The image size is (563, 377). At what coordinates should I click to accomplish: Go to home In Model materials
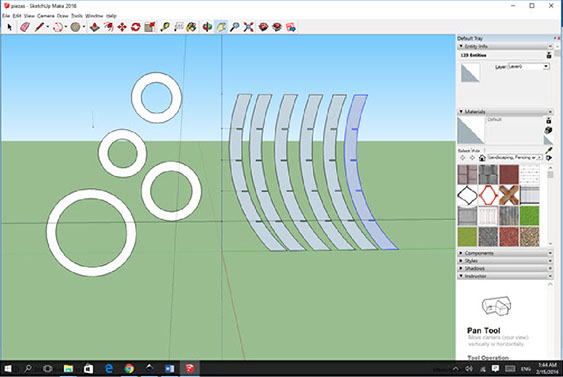482,158
